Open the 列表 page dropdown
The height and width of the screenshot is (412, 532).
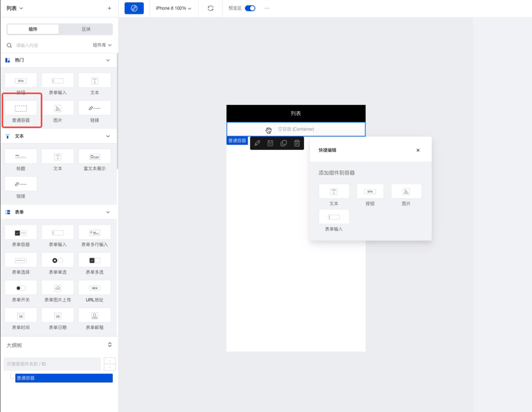[x=15, y=8]
